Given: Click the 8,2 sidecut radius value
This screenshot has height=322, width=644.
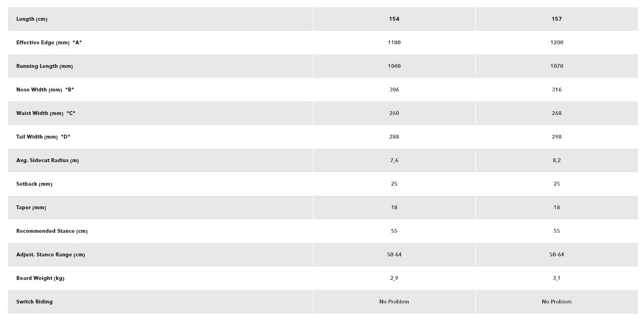Looking at the screenshot, I should click(557, 160).
